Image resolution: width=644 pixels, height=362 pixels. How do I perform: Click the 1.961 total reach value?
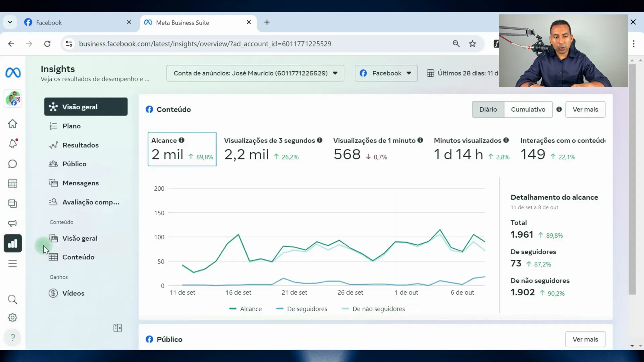[x=522, y=235]
